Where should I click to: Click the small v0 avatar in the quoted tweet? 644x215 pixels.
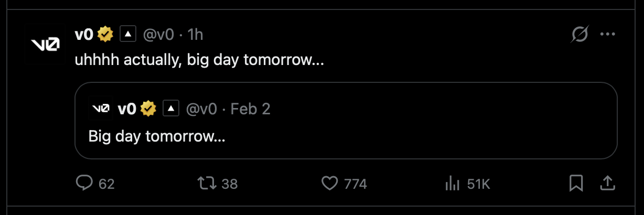click(101, 109)
